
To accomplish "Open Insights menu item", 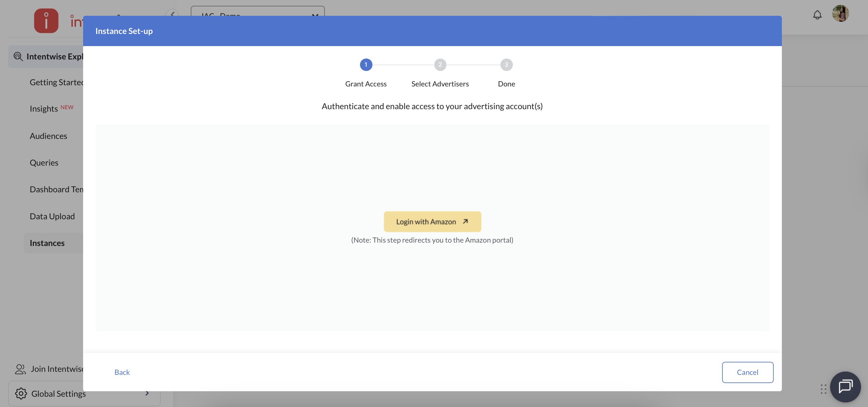I will coord(44,109).
